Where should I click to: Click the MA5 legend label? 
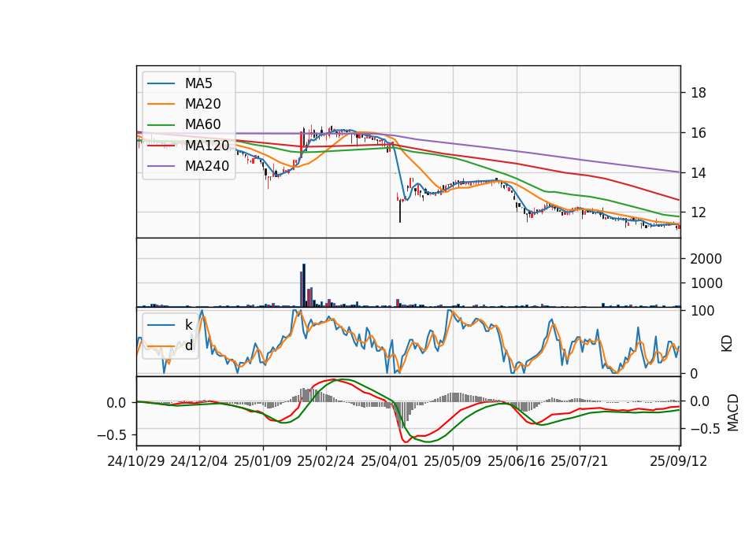pos(198,83)
